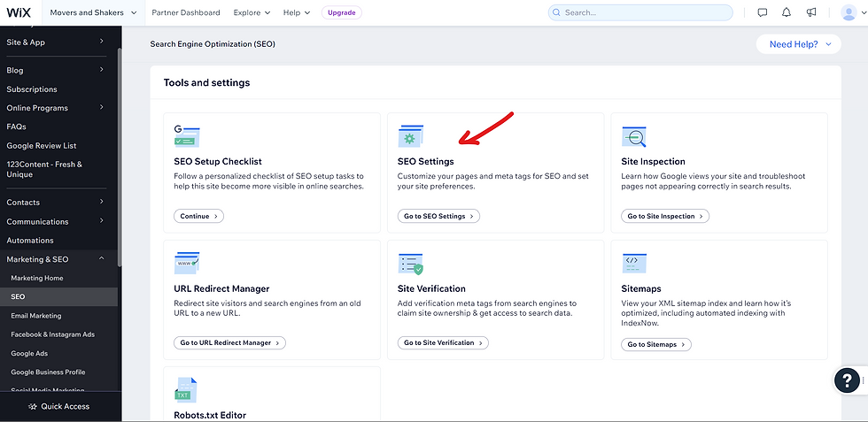Click the search magnifier icon
The image size is (868, 422).
click(556, 12)
